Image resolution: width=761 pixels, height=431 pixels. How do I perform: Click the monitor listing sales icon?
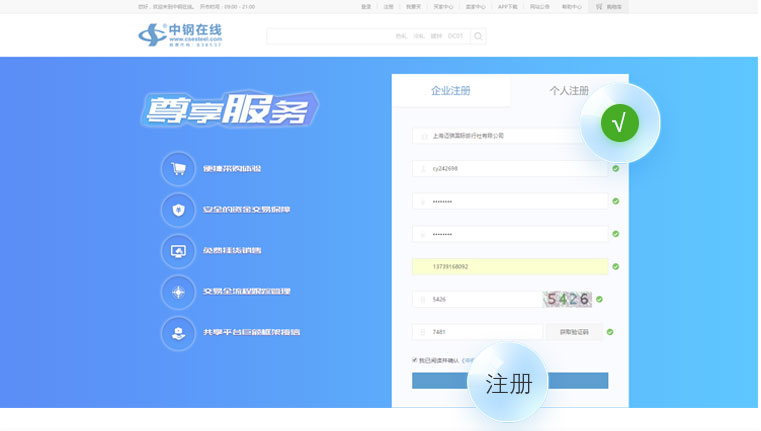pyautogui.click(x=178, y=251)
